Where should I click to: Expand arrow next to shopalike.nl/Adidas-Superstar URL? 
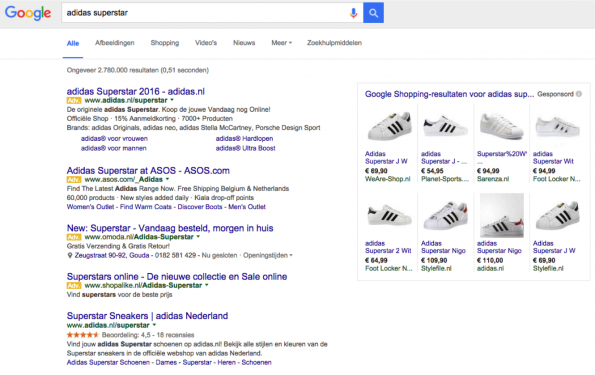pyautogui.click(x=207, y=285)
